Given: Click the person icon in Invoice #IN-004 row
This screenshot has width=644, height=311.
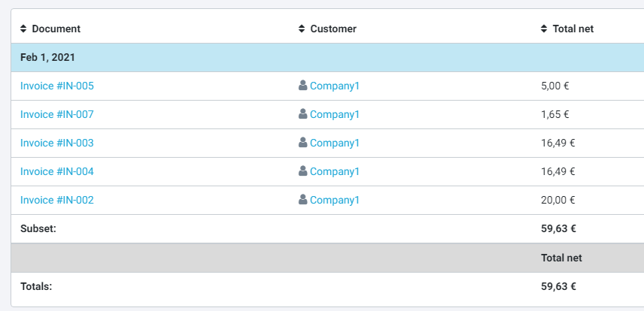Looking at the screenshot, I should (303, 171).
